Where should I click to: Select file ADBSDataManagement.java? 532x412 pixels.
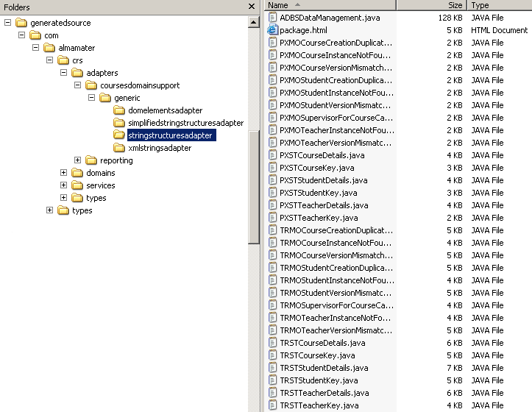tap(330, 18)
